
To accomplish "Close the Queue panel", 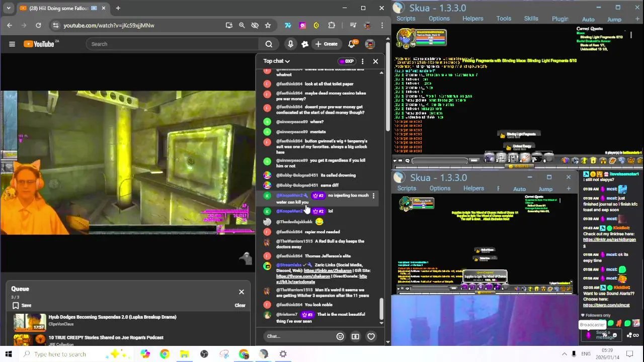I will click(242, 292).
